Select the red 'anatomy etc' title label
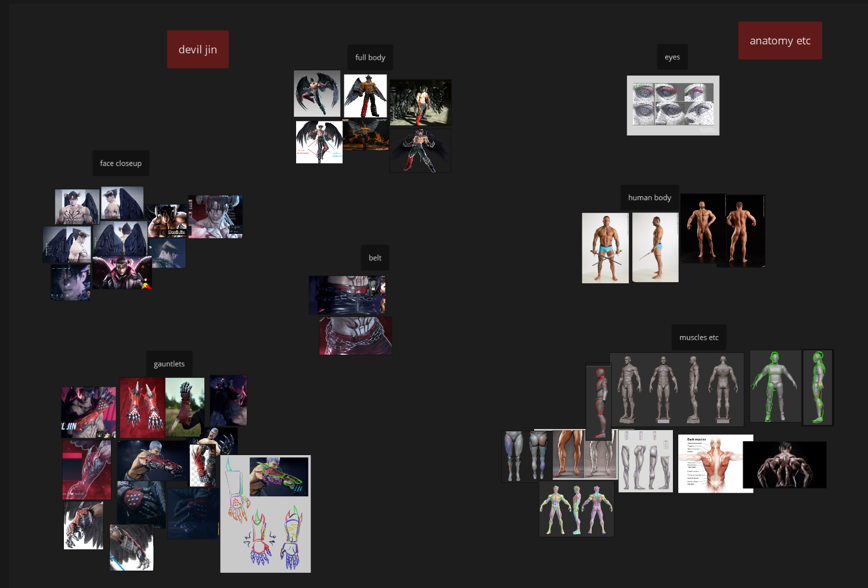This screenshot has width=868, height=588. point(780,41)
